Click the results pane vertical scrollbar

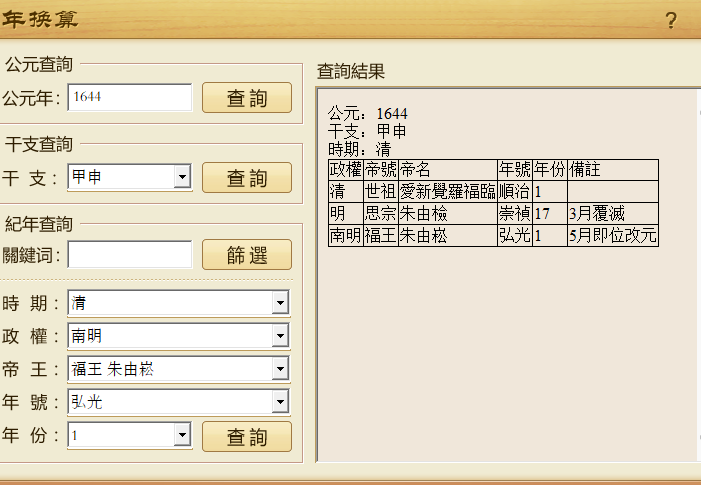(x=699, y=274)
